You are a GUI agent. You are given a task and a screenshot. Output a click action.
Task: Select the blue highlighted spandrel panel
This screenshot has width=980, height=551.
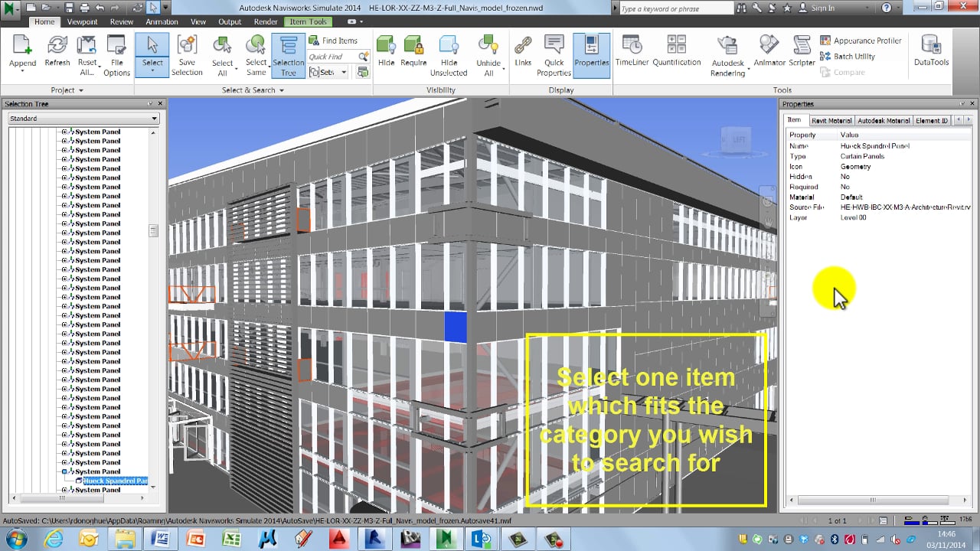point(455,326)
